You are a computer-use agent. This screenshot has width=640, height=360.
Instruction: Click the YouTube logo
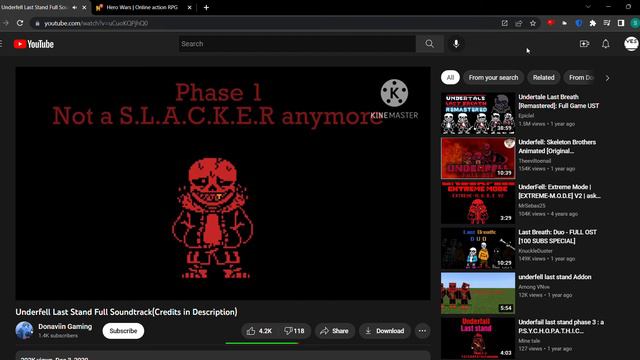(33, 44)
